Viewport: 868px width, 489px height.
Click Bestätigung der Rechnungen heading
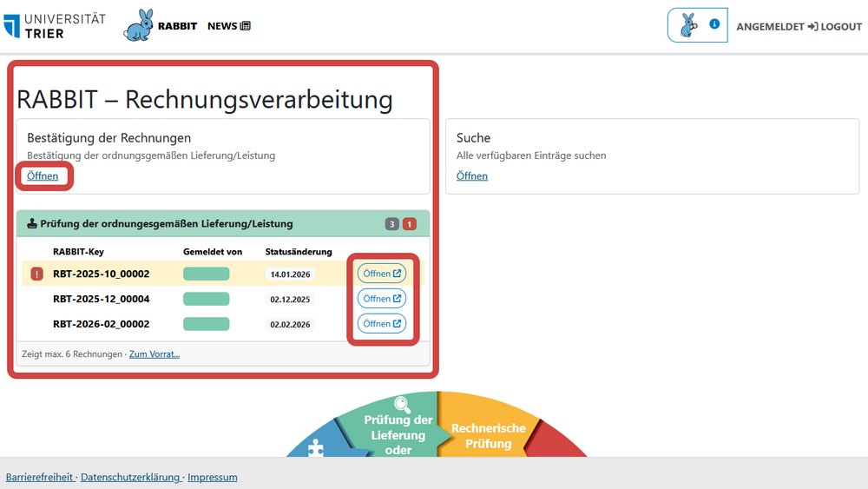pyautogui.click(x=109, y=138)
